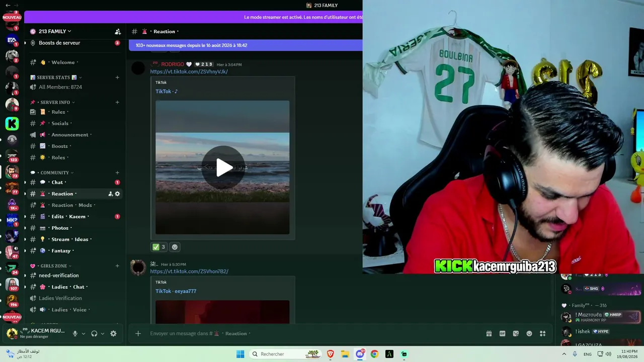Open Discord from the taskbar
Image resolution: width=644 pixels, height=362 pixels.
[x=360, y=354]
